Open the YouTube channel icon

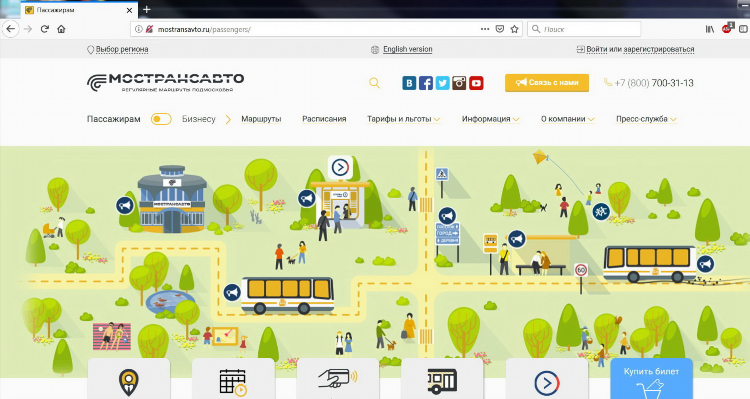[476, 83]
